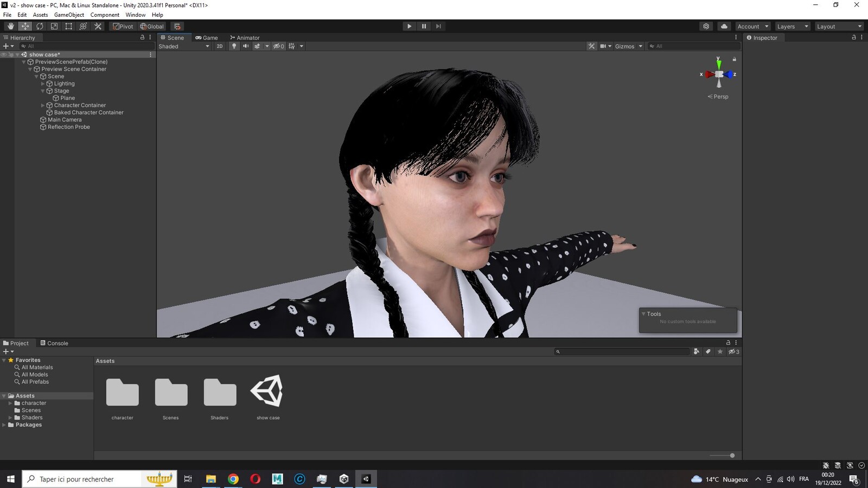Expand the Packages folder in Project
This screenshot has width=868, height=488.
[4, 425]
